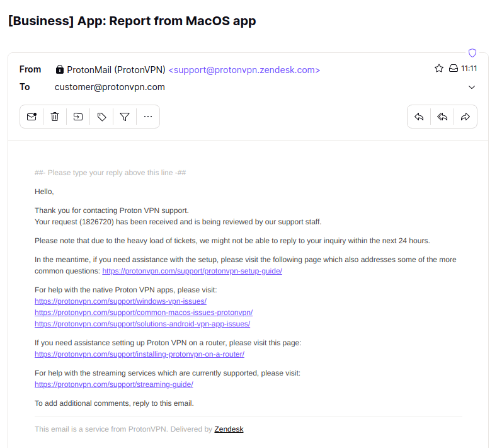Mark the message as unread
Image resolution: width=497 pixels, height=448 pixels.
pyautogui.click(x=31, y=117)
